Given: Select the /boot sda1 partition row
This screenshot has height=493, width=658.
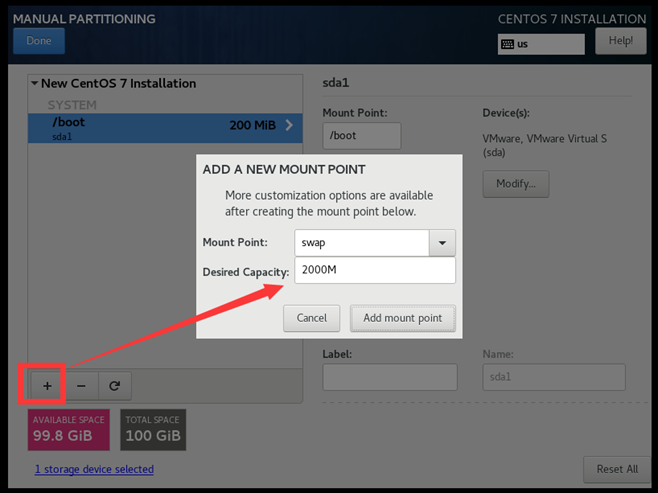Looking at the screenshot, I should coord(165,128).
